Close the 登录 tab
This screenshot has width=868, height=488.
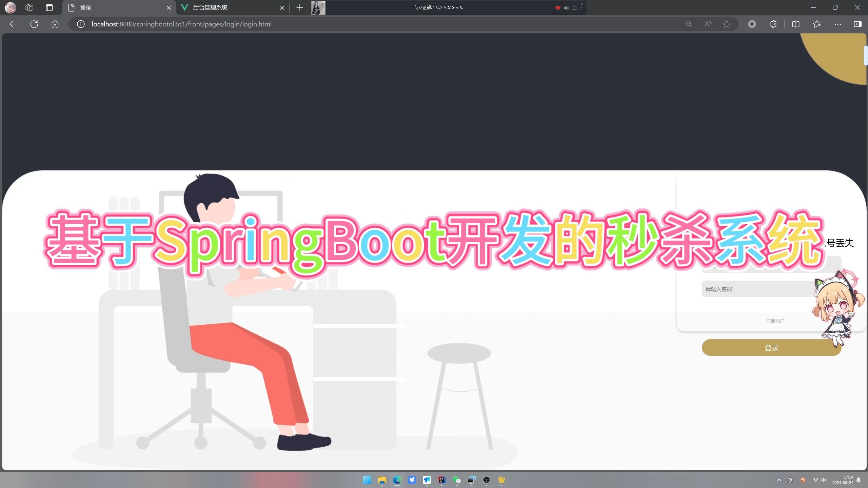click(x=169, y=8)
